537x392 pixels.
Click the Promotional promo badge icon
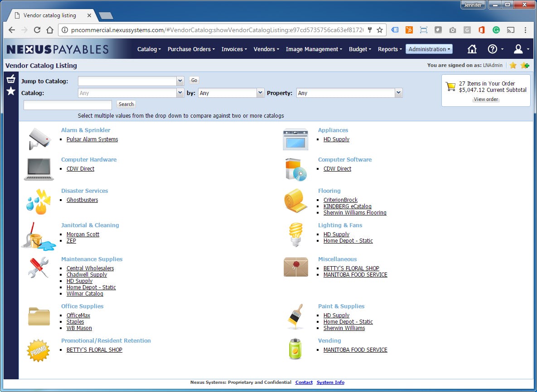tap(38, 350)
